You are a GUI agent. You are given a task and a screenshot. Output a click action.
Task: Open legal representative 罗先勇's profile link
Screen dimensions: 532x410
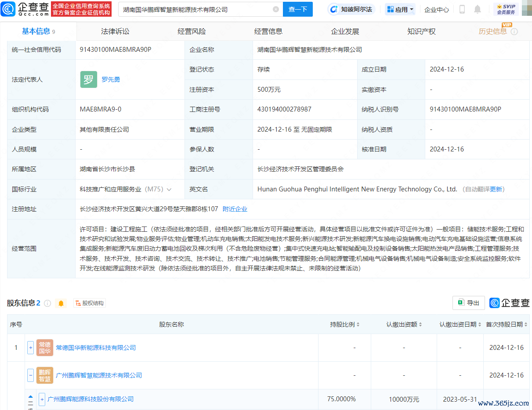[x=111, y=79]
